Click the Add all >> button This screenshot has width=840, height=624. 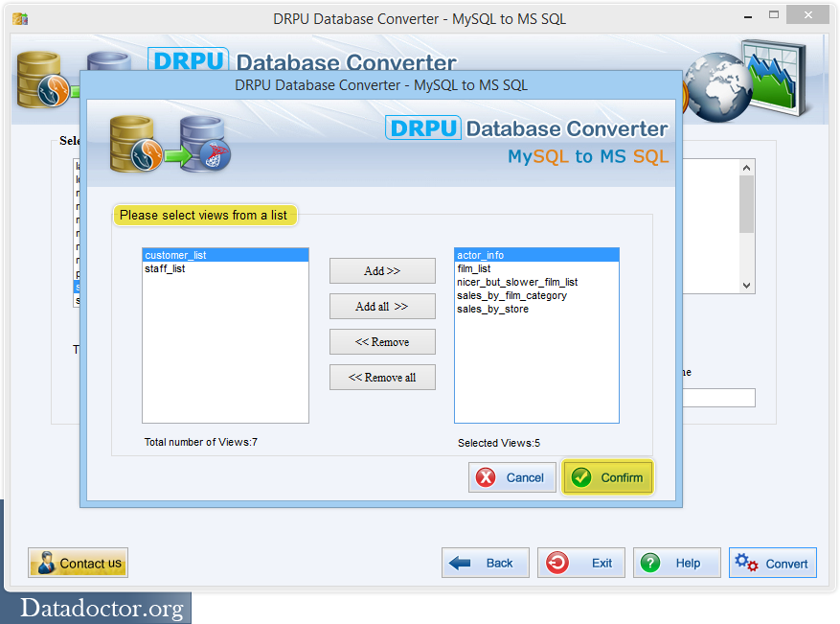[x=382, y=306]
